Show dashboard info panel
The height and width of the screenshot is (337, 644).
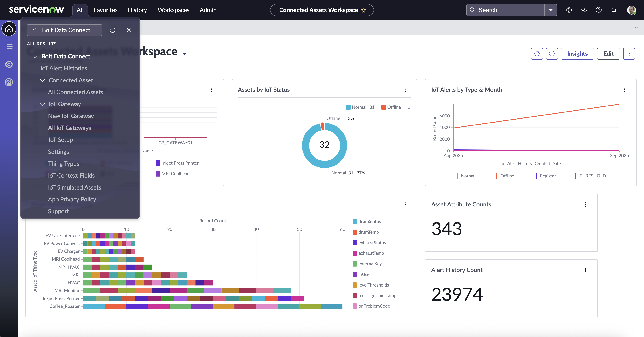point(552,53)
